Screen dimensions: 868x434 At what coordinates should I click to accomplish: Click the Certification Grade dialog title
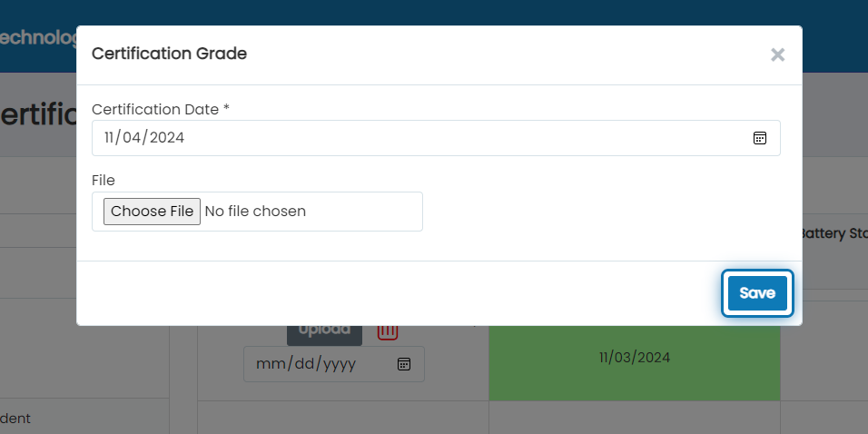pos(170,54)
